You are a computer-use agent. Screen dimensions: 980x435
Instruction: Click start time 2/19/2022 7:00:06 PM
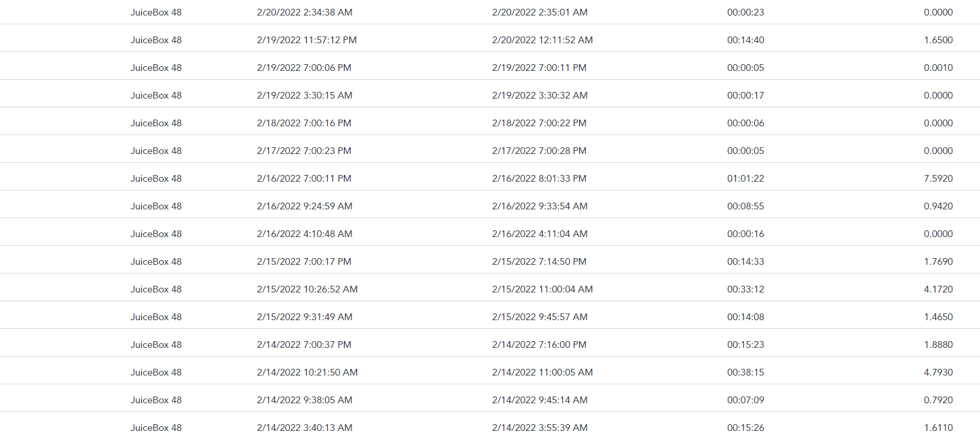point(303,68)
